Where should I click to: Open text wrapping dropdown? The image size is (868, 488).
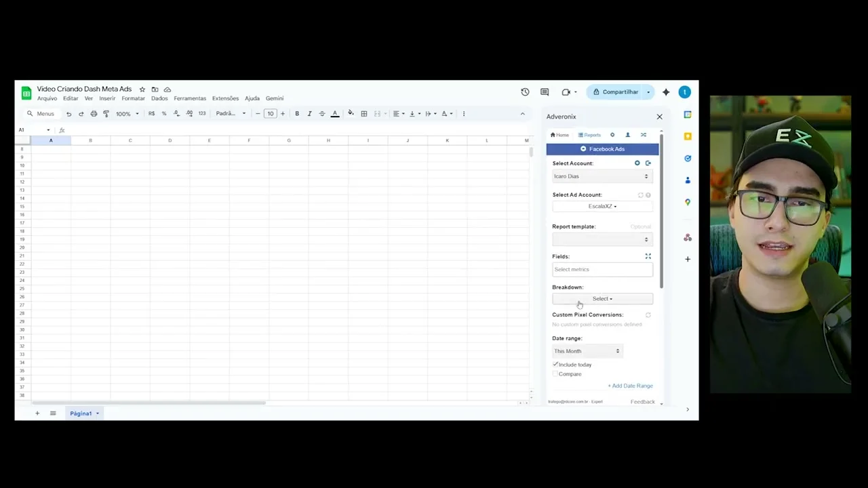pos(430,114)
